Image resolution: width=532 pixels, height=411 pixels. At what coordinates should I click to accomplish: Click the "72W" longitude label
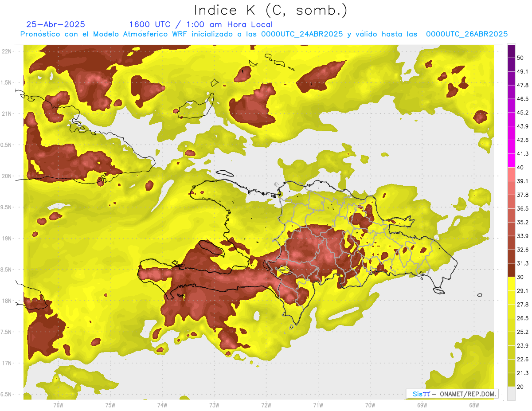pos(266,405)
